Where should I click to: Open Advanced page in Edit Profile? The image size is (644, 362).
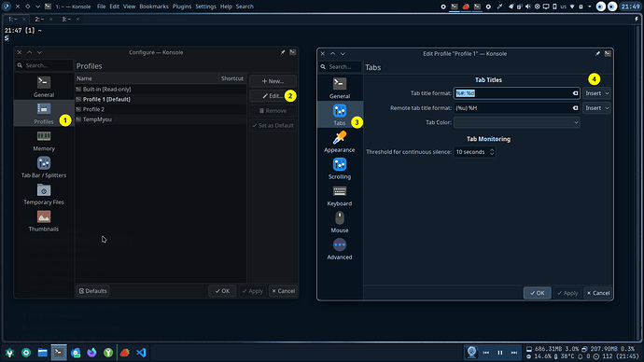point(340,249)
